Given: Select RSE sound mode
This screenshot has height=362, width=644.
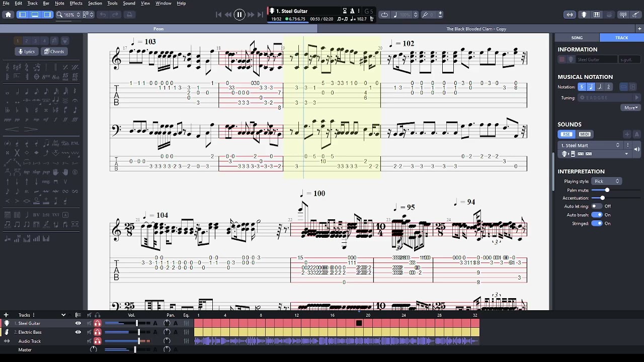Looking at the screenshot, I should (567, 134).
